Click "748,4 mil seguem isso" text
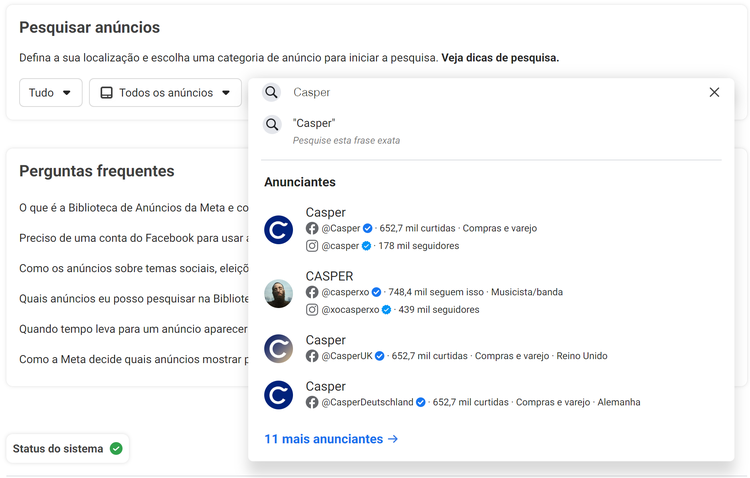The height and width of the screenshot is (478, 750). tap(436, 292)
